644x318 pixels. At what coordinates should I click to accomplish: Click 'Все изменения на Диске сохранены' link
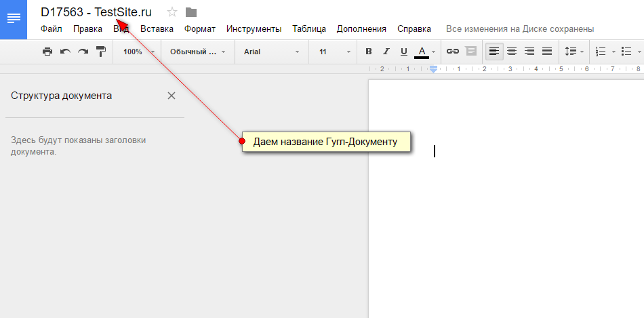point(519,28)
